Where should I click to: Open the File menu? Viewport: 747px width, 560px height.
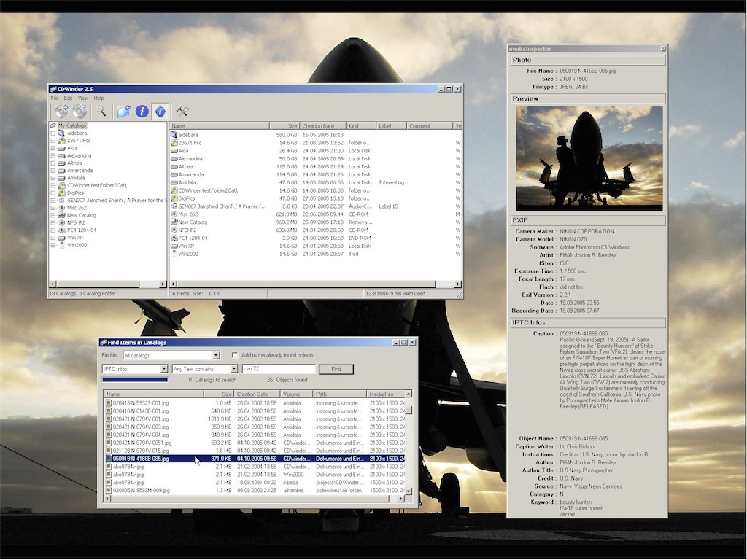(x=55, y=98)
